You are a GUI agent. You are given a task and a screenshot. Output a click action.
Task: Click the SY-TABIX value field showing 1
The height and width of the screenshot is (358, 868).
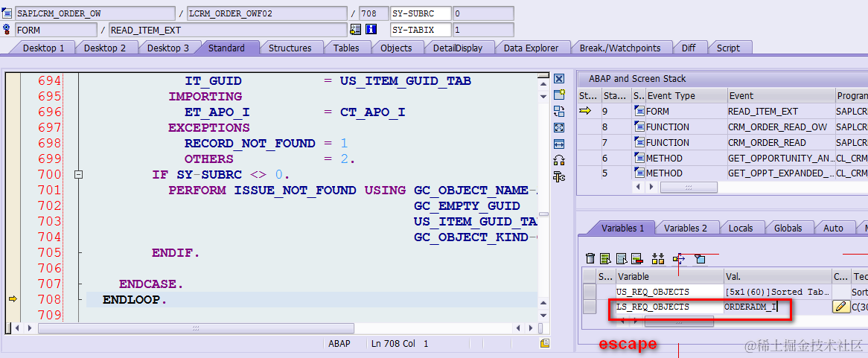(483, 30)
